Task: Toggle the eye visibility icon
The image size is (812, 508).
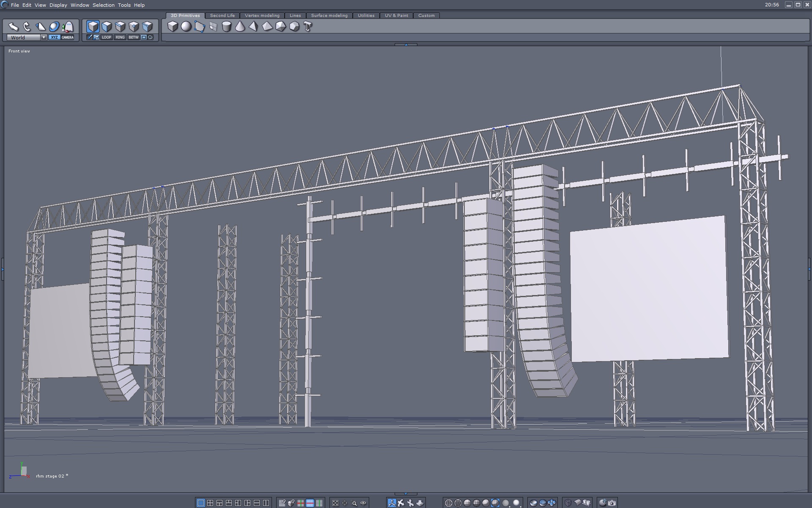Action: pyautogui.click(x=363, y=503)
